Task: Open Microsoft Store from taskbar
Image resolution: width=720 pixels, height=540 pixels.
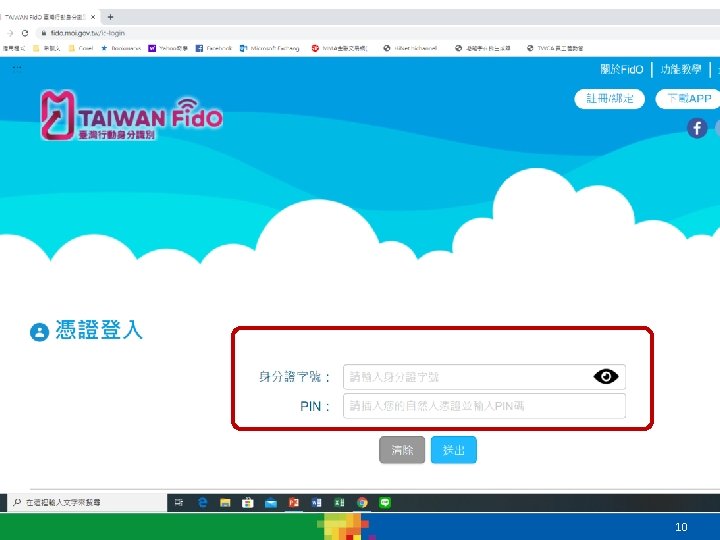Action: (248, 503)
